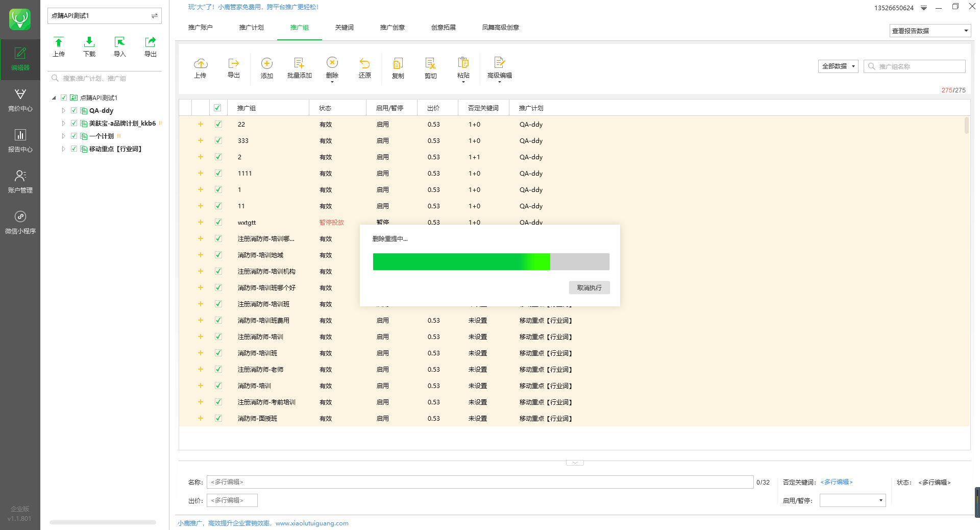The image size is (980, 530).
Task: Click the 复制 copy icon
Action: [398, 68]
